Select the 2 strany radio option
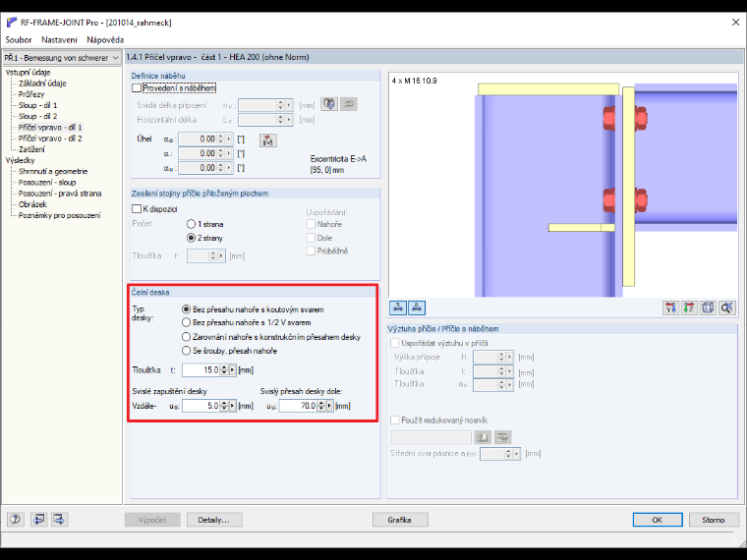Screen dimensions: 747x560 (x=191, y=238)
